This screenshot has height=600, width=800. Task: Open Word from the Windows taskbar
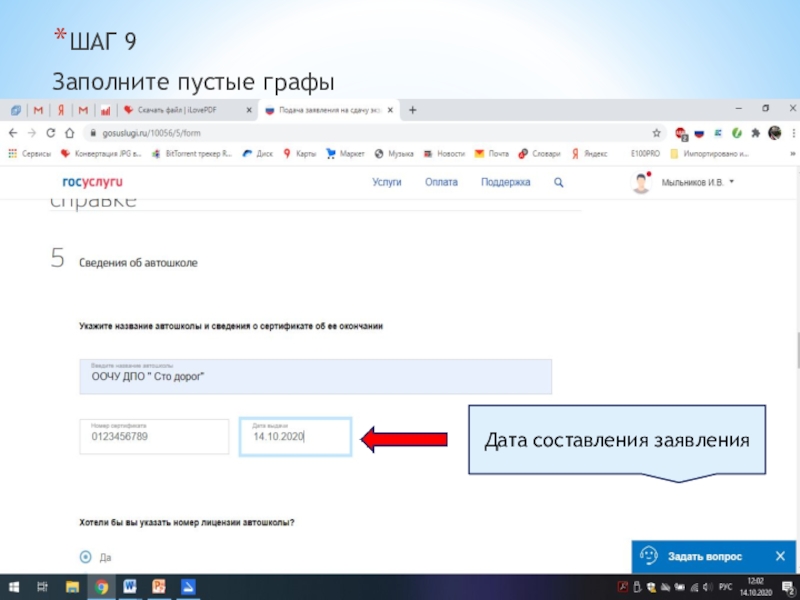(x=129, y=586)
